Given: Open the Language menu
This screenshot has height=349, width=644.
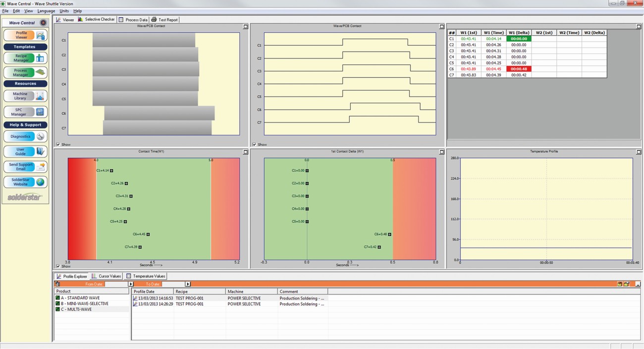Looking at the screenshot, I should pyautogui.click(x=46, y=11).
